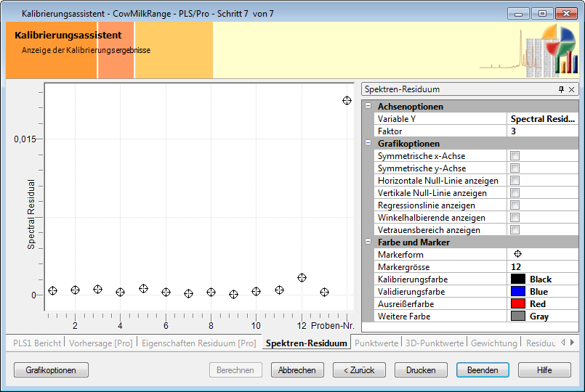Check Horizontale Null-Linie anzeigen

tap(515, 181)
